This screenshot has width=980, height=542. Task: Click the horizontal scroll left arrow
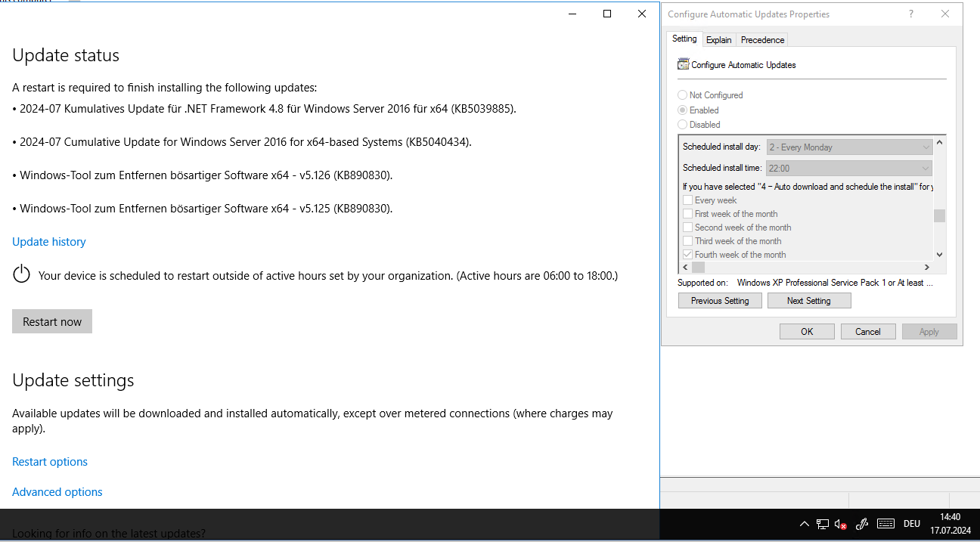[x=686, y=268]
